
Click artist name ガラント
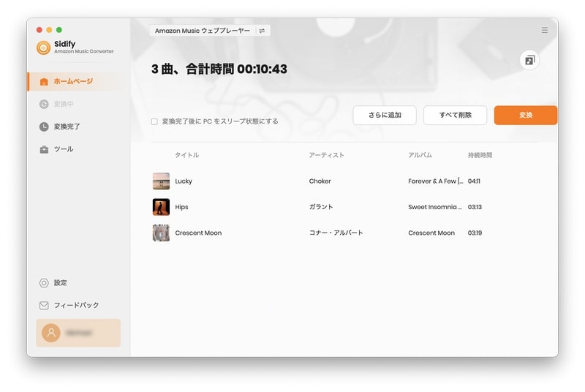pos(321,207)
